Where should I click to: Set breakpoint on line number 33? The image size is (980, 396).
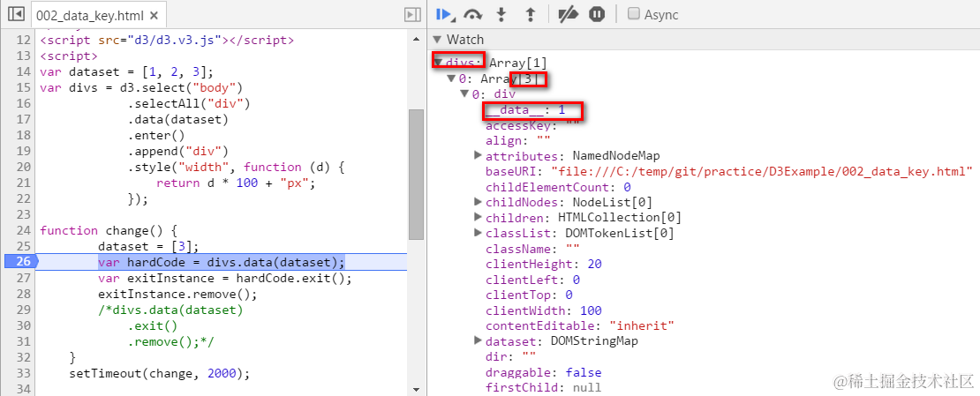click(x=24, y=374)
